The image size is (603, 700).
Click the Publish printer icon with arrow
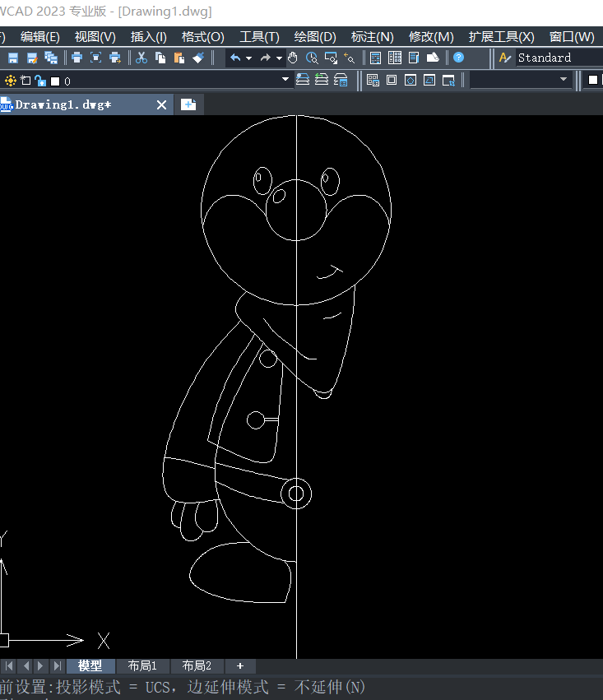[115, 58]
